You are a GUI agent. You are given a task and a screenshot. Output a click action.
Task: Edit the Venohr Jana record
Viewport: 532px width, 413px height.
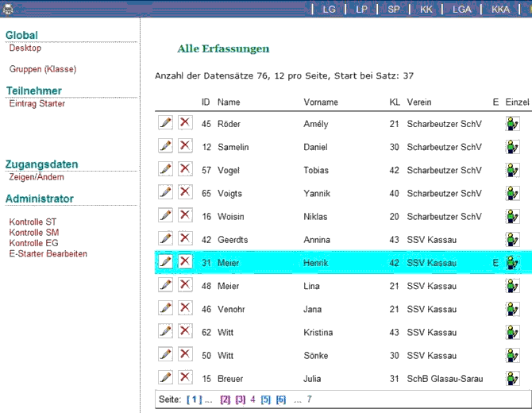point(165,308)
